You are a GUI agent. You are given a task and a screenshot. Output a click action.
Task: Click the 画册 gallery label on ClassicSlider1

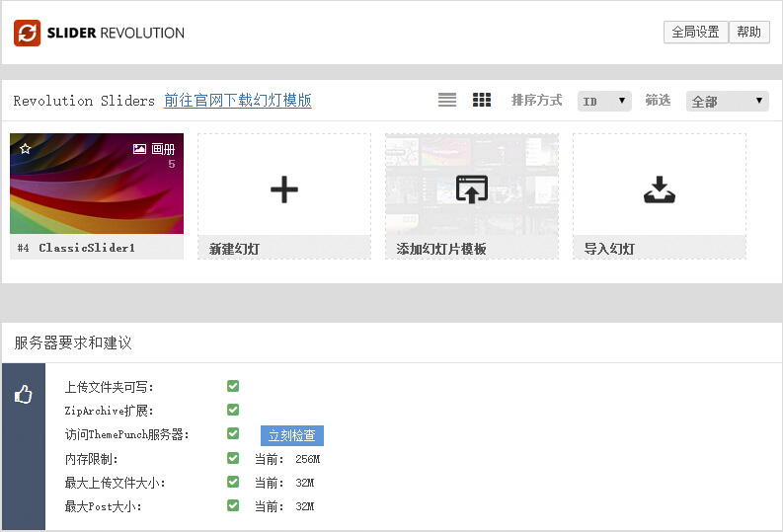coord(163,149)
